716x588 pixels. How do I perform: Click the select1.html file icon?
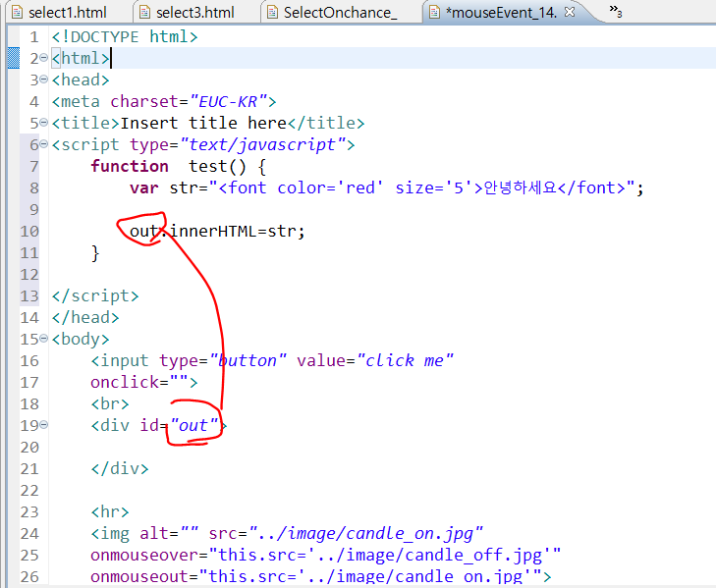click(x=17, y=13)
